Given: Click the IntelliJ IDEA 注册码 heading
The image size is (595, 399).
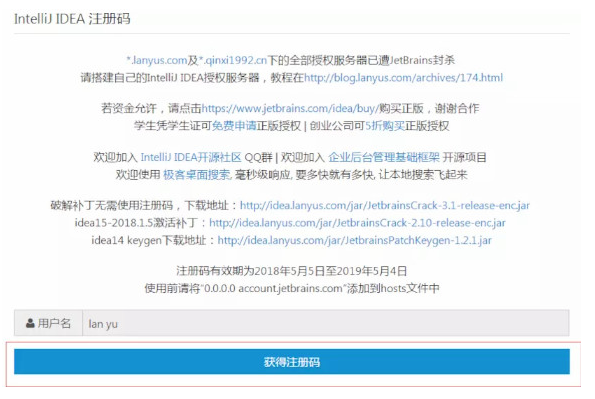Looking at the screenshot, I should pos(72,19).
